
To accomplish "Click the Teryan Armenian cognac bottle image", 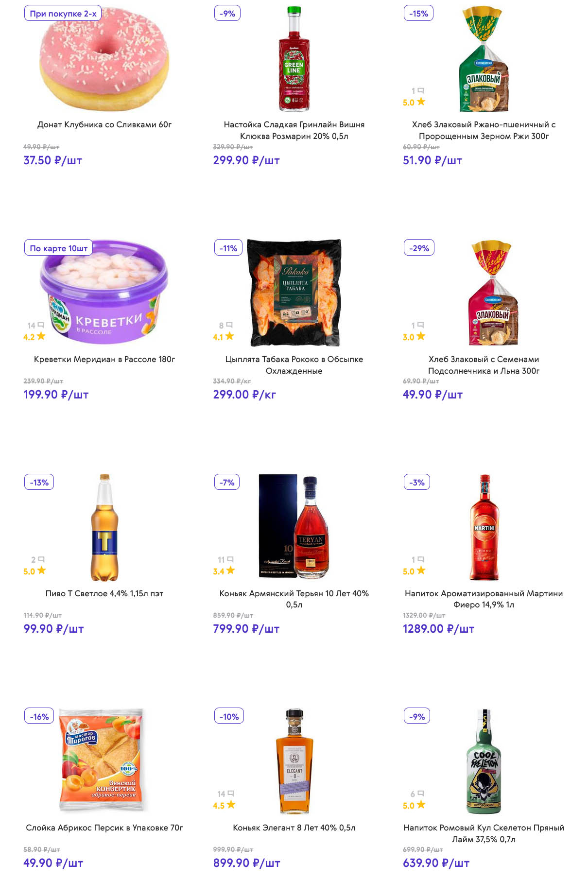I will pyautogui.click(x=294, y=527).
